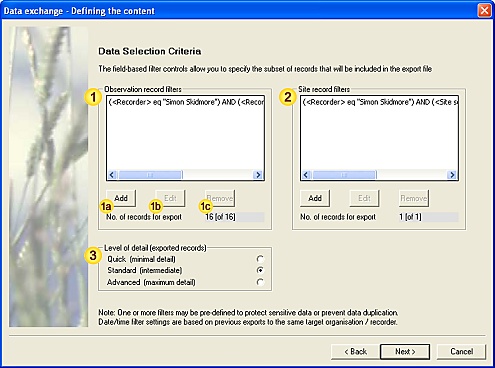The height and width of the screenshot is (368, 495).
Task: Select the observation filter row with Simon Skidmore
Action: (x=186, y=102)
